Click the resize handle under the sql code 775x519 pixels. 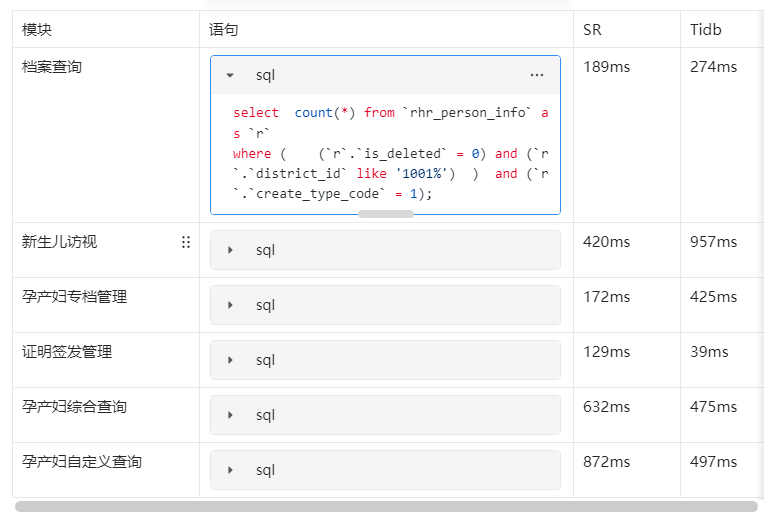[385, 214]
